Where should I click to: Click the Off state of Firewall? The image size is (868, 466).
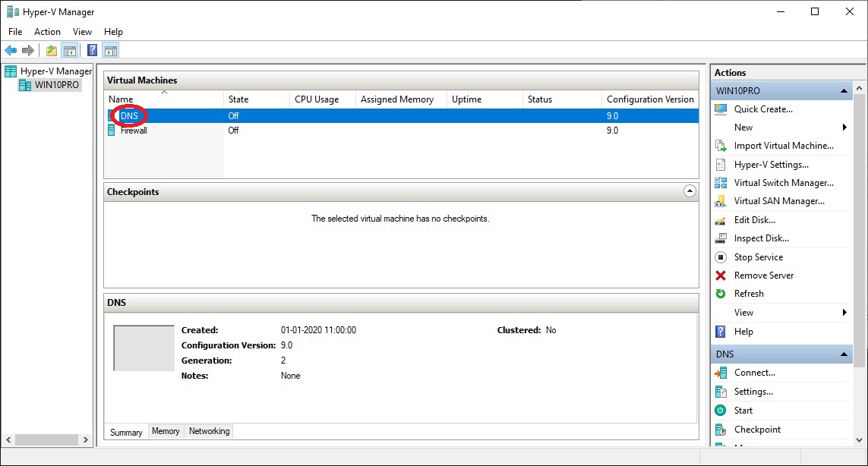coord(234,131)
